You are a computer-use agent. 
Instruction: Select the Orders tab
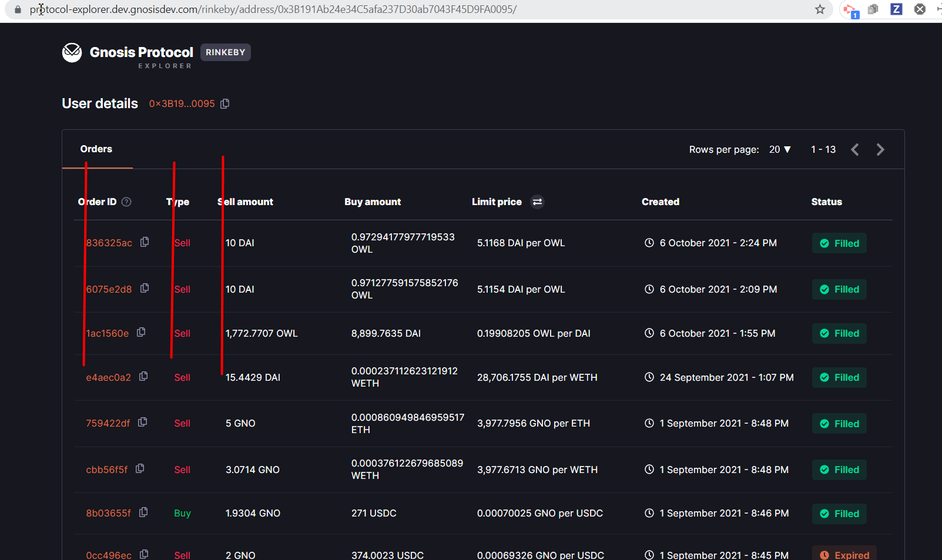coord(96,149)
